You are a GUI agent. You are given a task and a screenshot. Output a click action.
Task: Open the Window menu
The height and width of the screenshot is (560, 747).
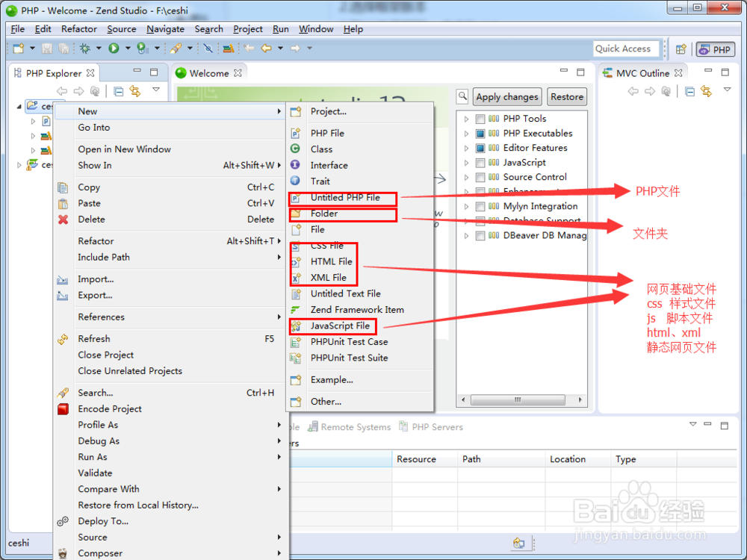coord(316,29)
